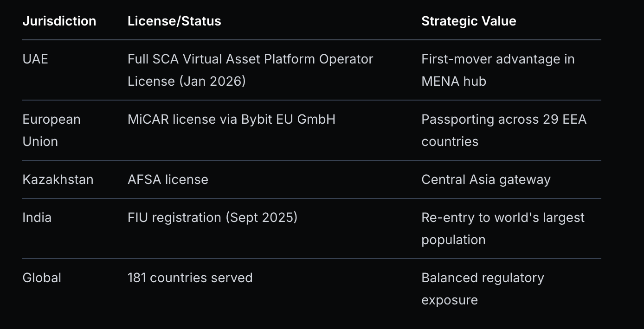Click the AFSA license cell
The width and height of the screenshot is (644, 329).
tap(167, 180)
